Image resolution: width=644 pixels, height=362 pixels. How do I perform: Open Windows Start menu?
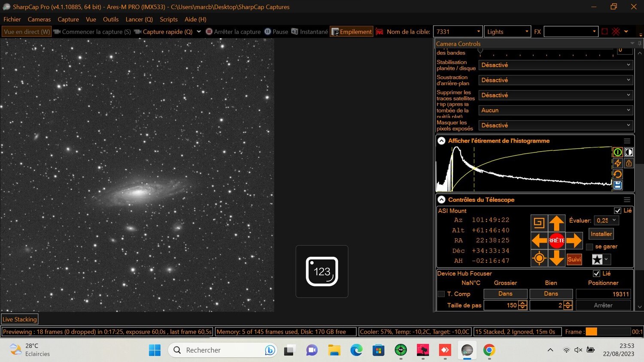point(155,350)
